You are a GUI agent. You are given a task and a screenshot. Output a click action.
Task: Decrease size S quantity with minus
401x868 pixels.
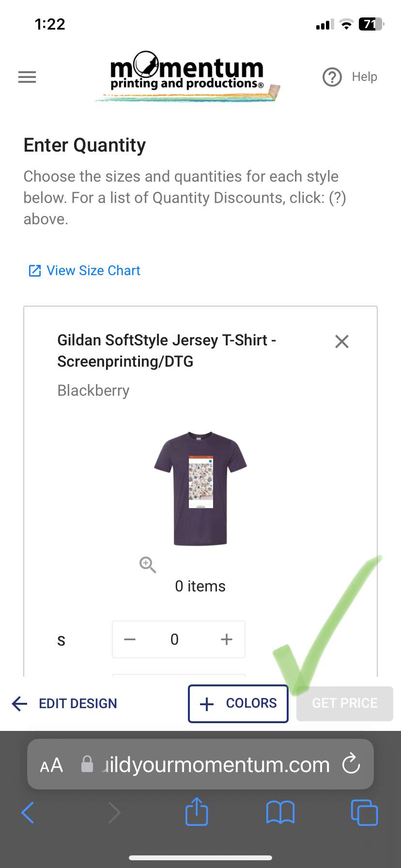(x=130, y=639)
